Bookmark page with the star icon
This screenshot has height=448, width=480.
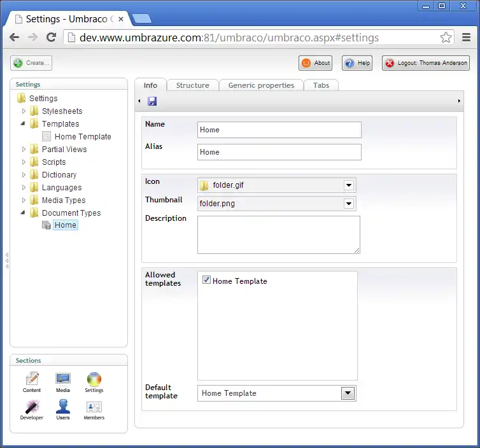[446, 38]
